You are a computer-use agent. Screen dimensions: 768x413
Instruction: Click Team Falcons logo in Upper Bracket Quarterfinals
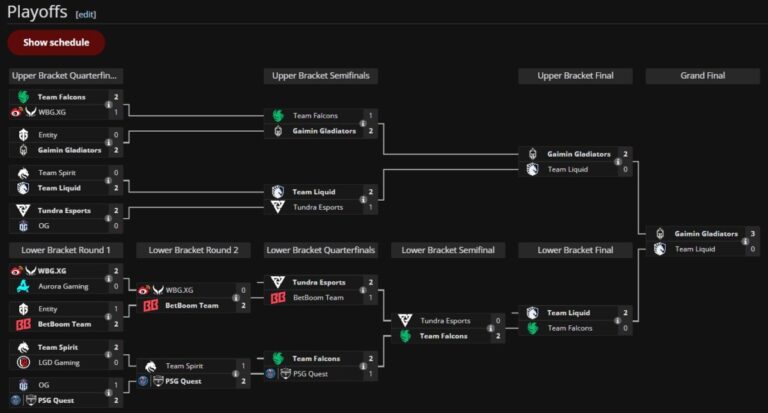click(23, 97)
